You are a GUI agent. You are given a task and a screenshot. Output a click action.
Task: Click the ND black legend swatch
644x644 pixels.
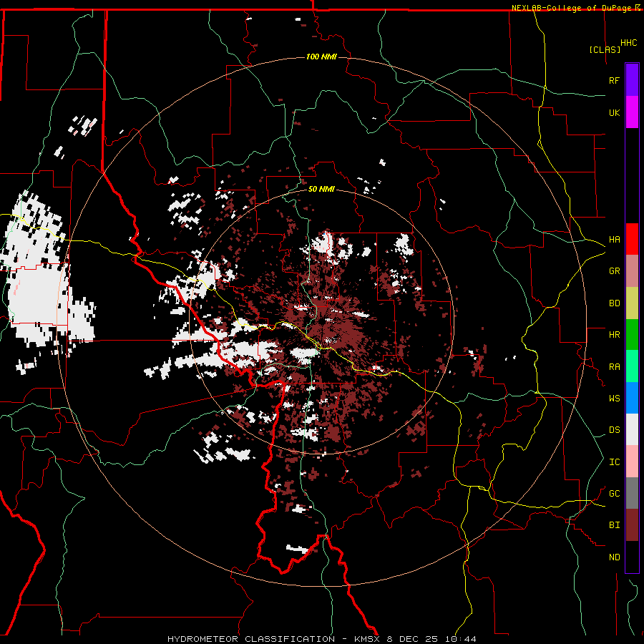coord(632,557)
